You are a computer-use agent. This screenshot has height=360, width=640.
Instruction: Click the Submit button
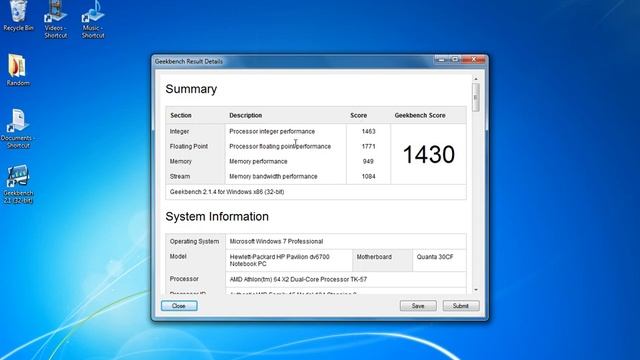(x=461, y=306)
